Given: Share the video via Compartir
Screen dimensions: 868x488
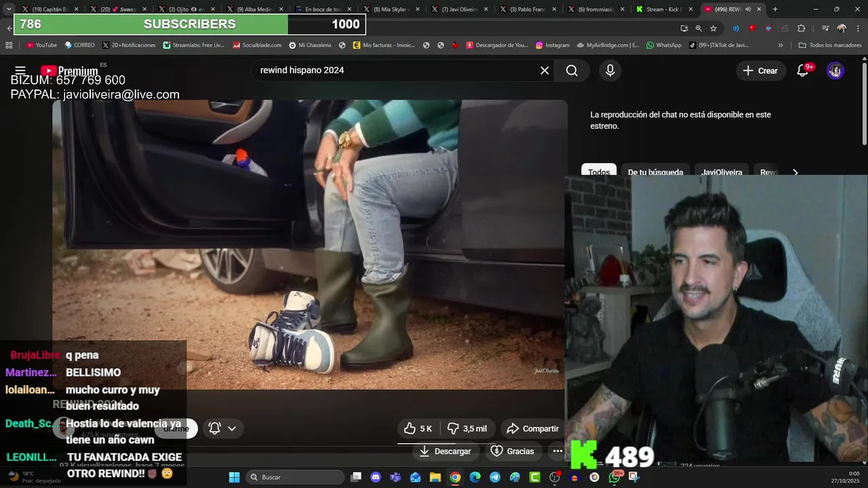Looking at the screenshot, I should coord(532,428).
